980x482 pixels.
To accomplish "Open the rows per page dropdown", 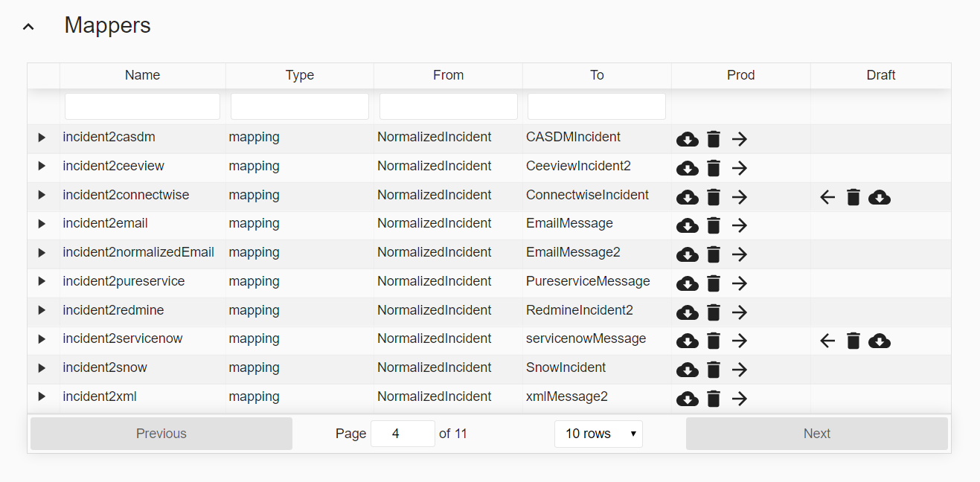I will tap(598, 434).
